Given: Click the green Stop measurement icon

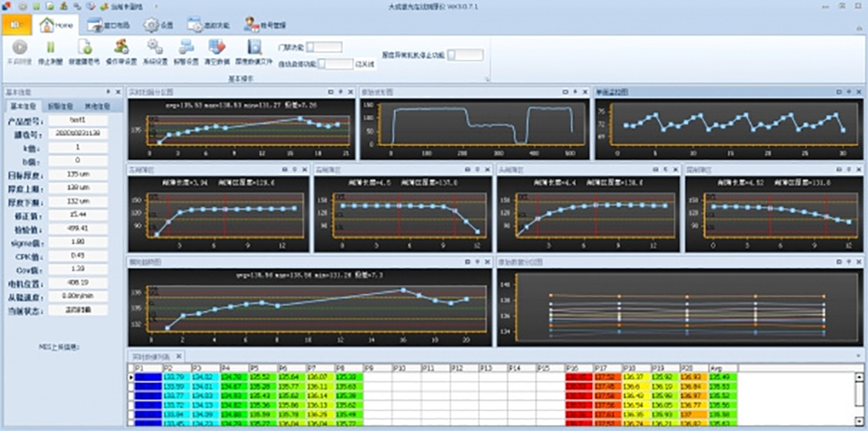Looking at the screenshot, I should click(50, 49).
